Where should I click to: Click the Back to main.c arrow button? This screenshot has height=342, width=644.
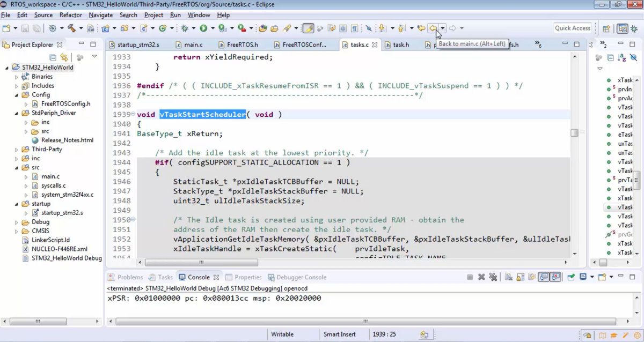click(x=433, y=28)
